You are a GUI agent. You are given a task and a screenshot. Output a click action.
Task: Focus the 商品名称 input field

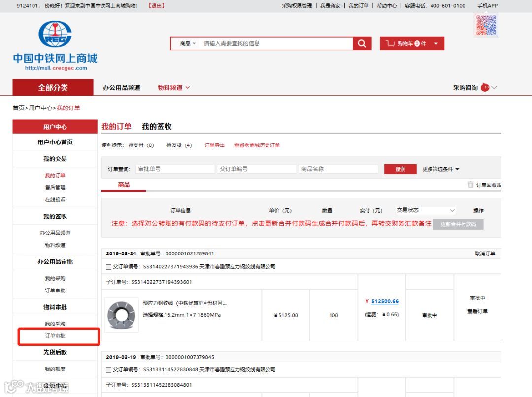click(x=338, y=169)
